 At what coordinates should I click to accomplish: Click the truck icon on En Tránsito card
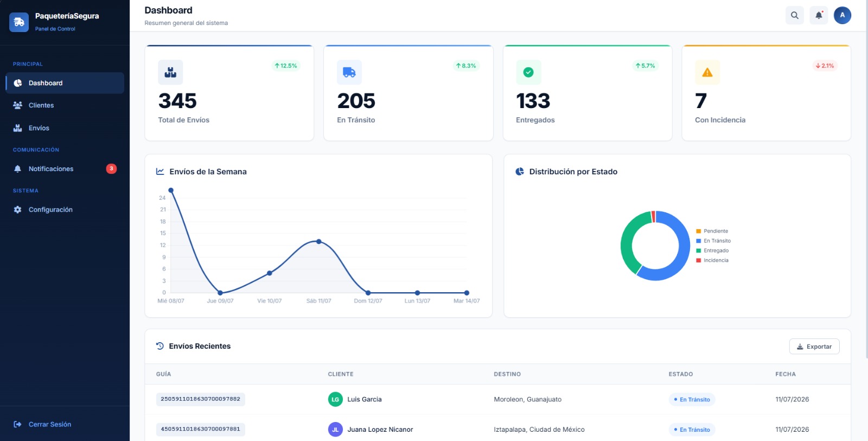[x=349, y=72]
